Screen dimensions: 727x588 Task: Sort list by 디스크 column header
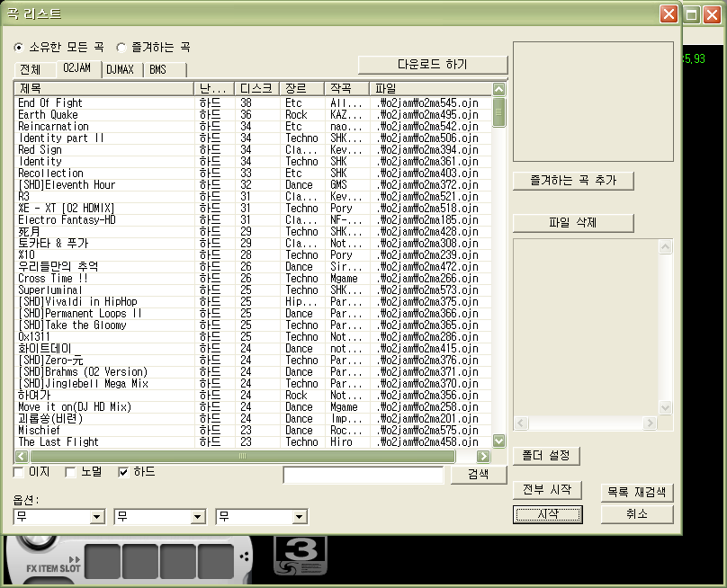point(256,88)
